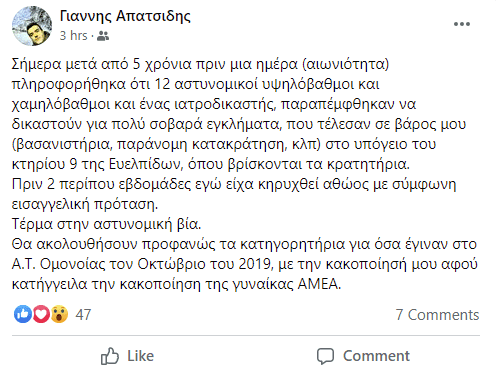Click the speech bubble icon next to Comment
The height and width of the screenshot is (375, 496).
(325, 356)
